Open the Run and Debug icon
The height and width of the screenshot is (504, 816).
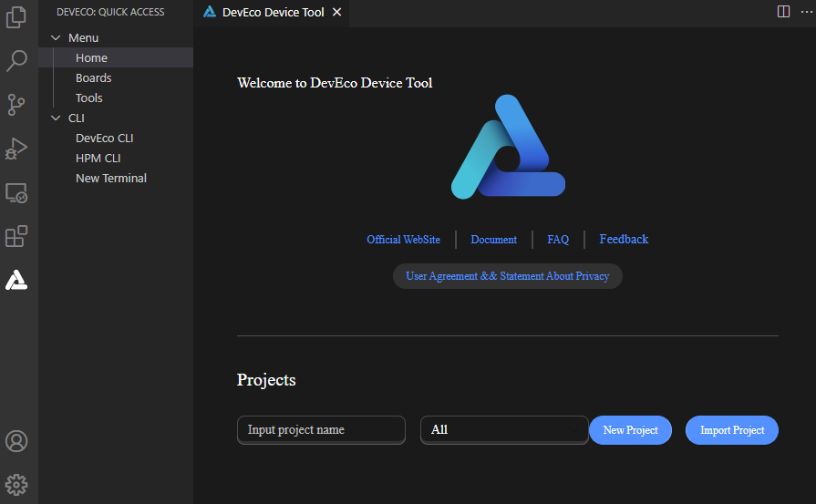[16, 149]
